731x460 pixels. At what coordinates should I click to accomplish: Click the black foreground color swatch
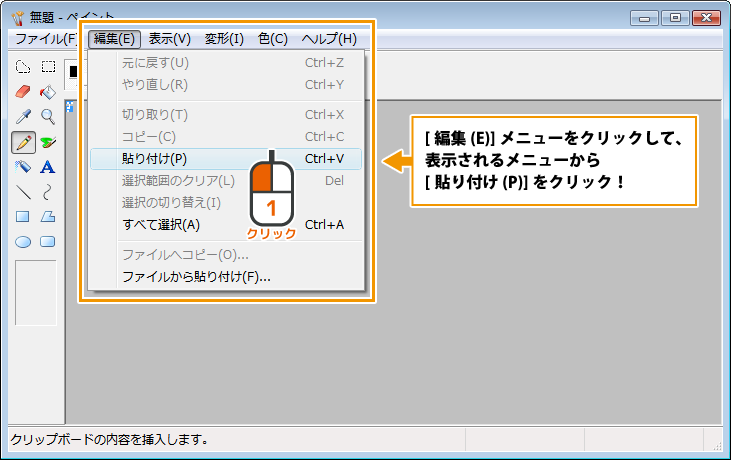[x=73, y=71]
